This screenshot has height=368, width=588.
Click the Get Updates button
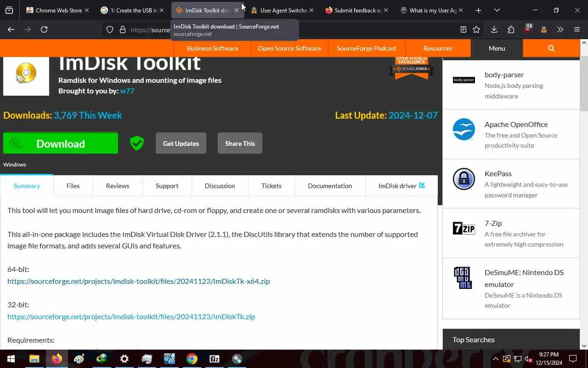point(181,143)
